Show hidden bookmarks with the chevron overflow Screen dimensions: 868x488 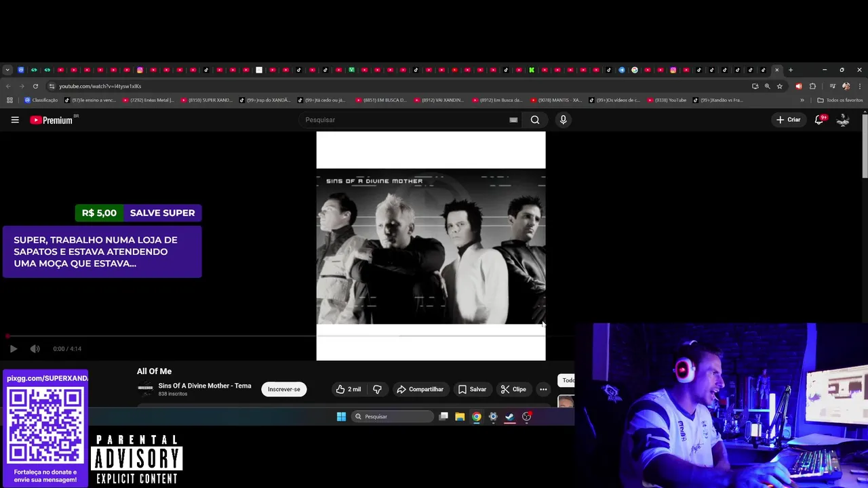point(802,100)
